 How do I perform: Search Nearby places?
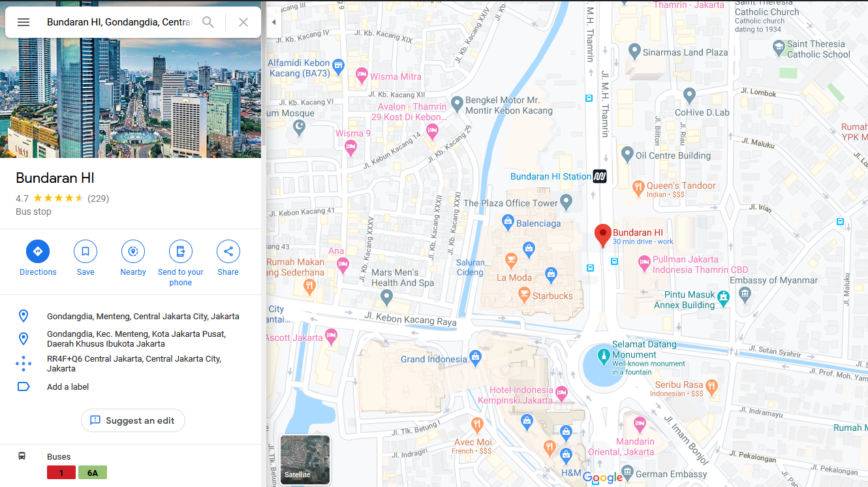click(133, 259)
